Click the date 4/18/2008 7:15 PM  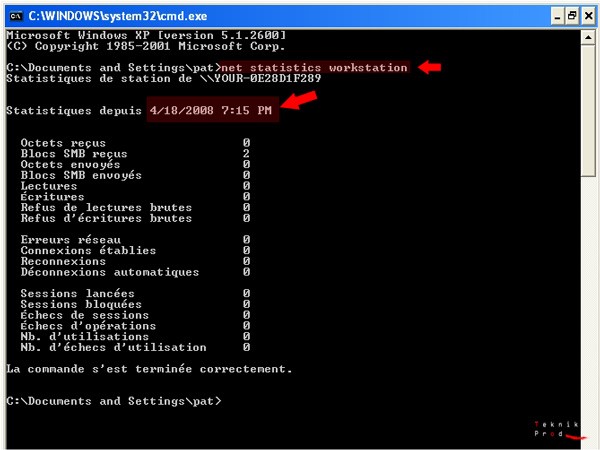click(x=211, y=110)
